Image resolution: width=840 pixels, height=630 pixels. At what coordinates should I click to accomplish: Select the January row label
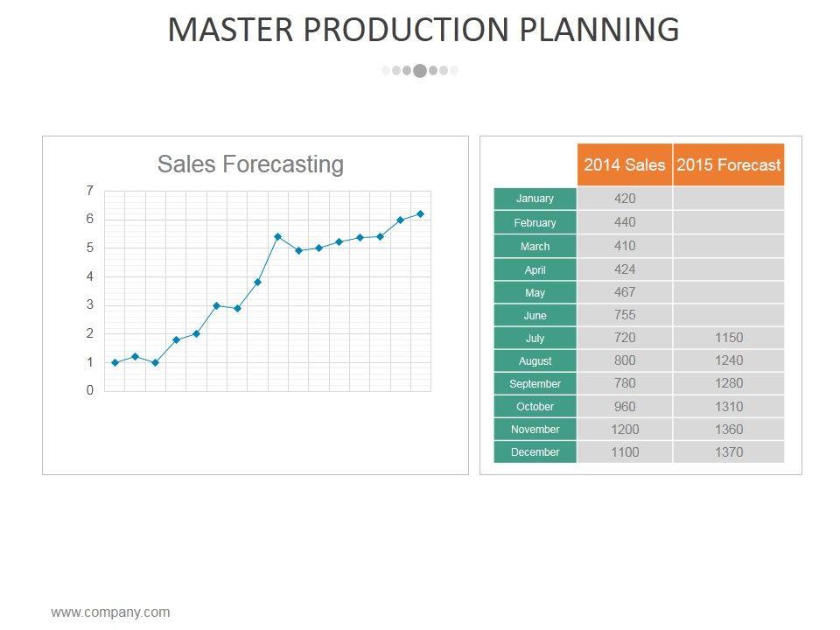[x=535, y=199]
